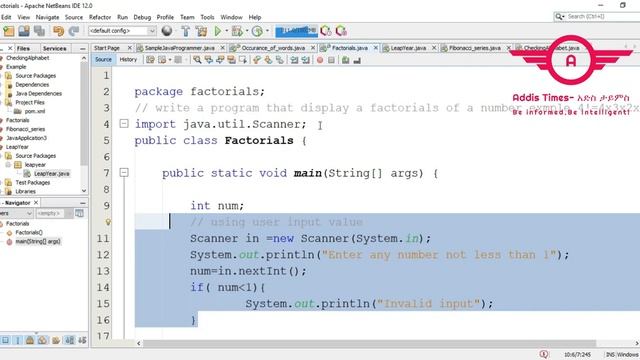Open the Source menu
The height and width of the screenshot is (360, 640).
point(74,17)
